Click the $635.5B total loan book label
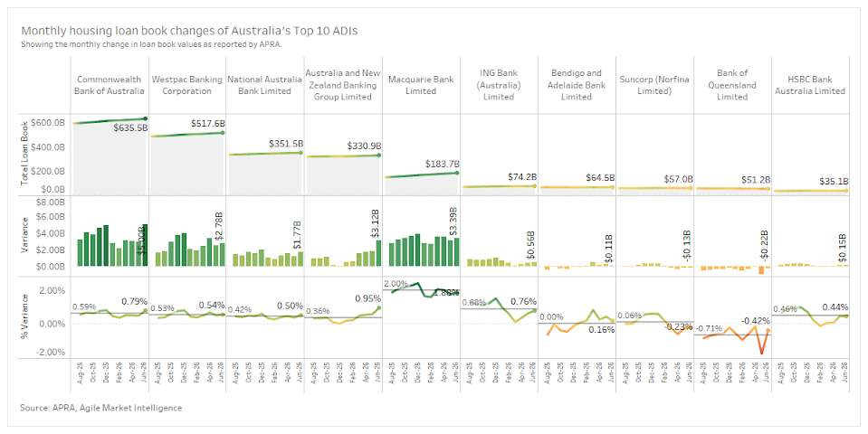This screenshot has height=434, width=868. pyautogui.click(x=130, y=127)
